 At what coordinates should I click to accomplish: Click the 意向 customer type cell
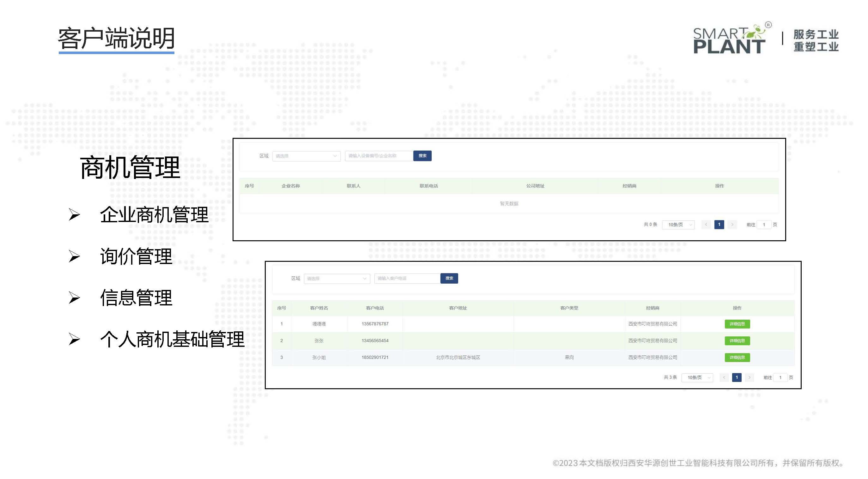[569, 358]
